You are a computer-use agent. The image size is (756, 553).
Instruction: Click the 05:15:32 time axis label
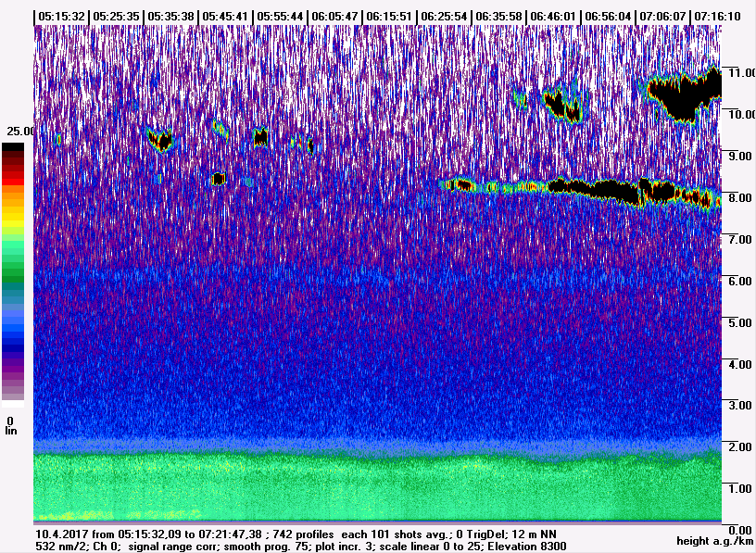point(62,17)
